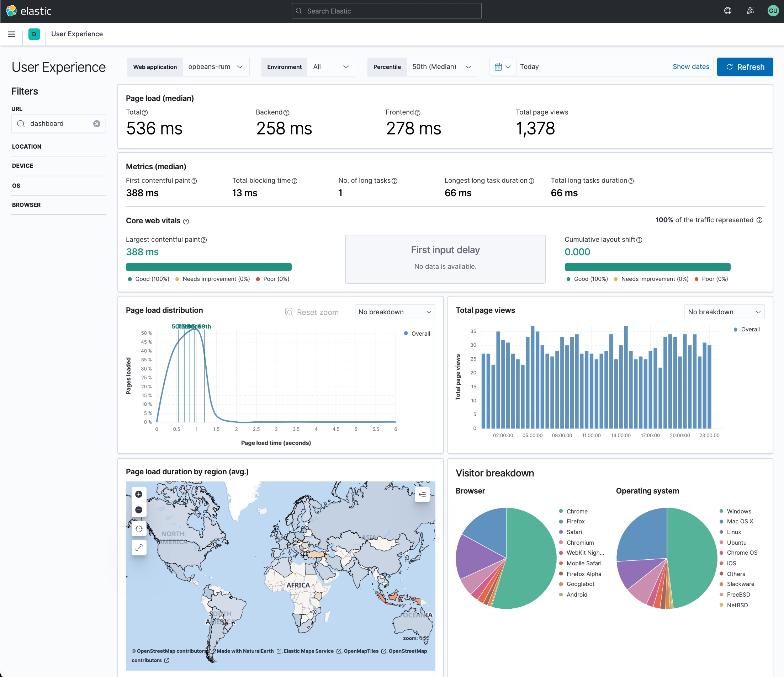Open the hamburger navigation menu
This screenshot has width=784, height=677.
click(11, 34)
